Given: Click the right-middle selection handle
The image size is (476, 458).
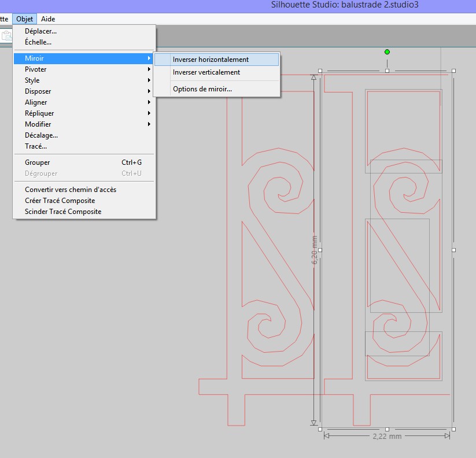Looking at the screenshot, I should (454, 250).
